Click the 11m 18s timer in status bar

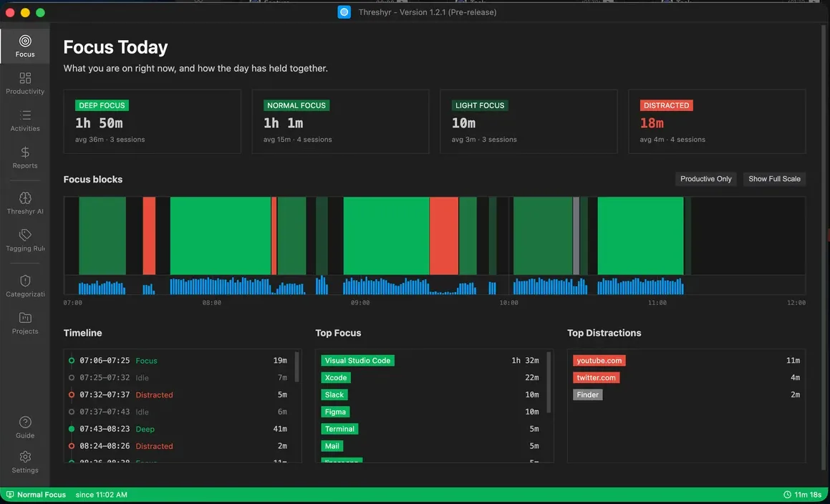(x=808, y=495)
